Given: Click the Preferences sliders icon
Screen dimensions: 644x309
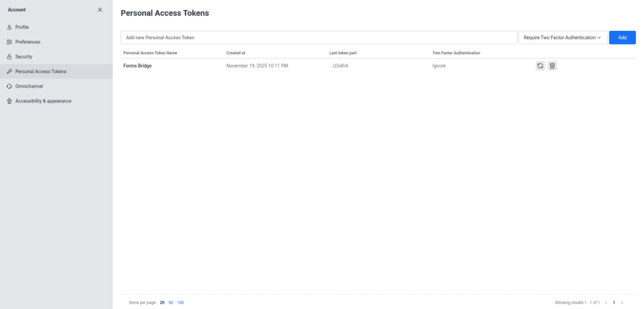Looking at the screenshot, I should coord(9,42).
